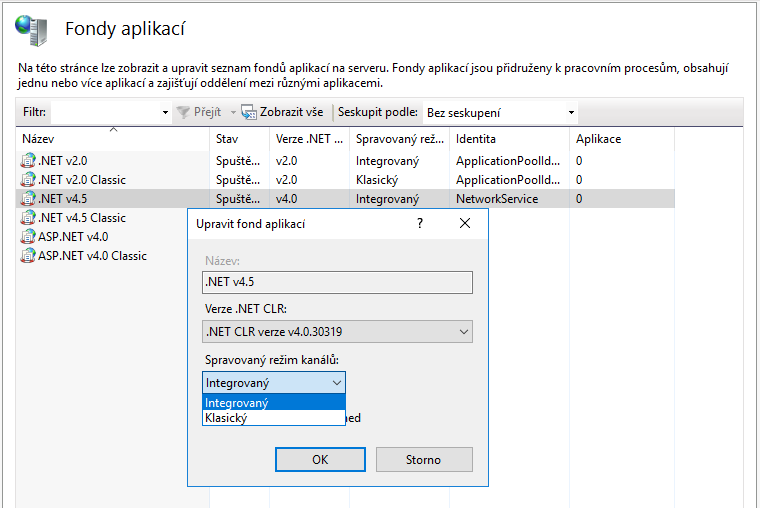
Task: Click the ASP.NET v4.0 pool icon
Action: pos(28,237)
